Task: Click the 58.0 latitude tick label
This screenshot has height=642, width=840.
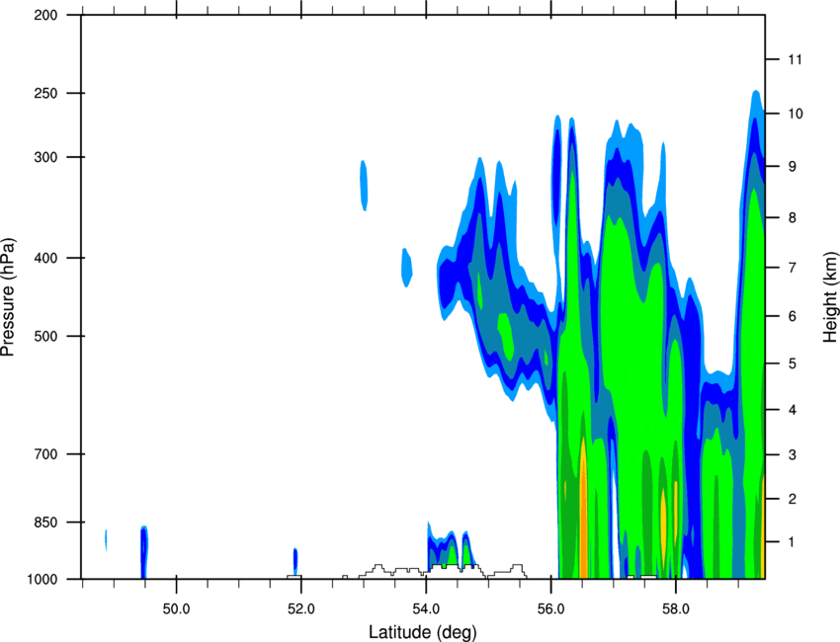Action: point(676,609)
